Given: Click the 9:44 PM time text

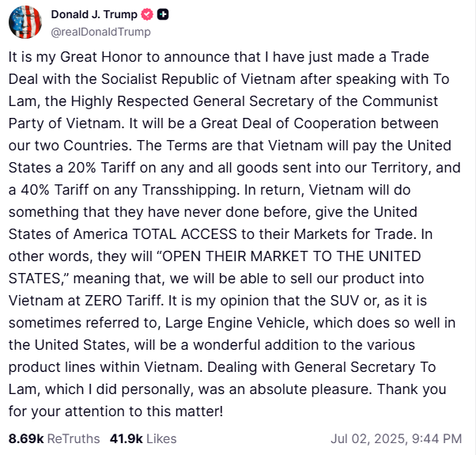Looking at the screenshot, I should point(436,438).
